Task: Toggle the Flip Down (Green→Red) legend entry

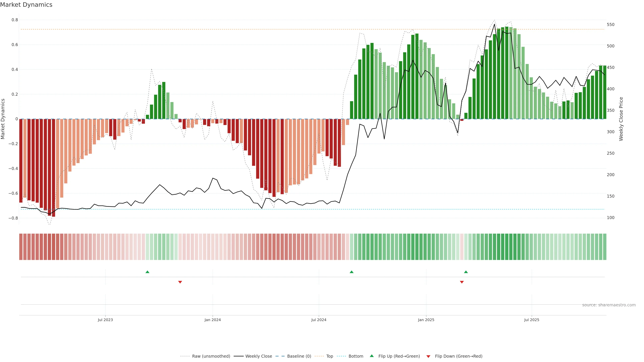Action: coord(458,356)
